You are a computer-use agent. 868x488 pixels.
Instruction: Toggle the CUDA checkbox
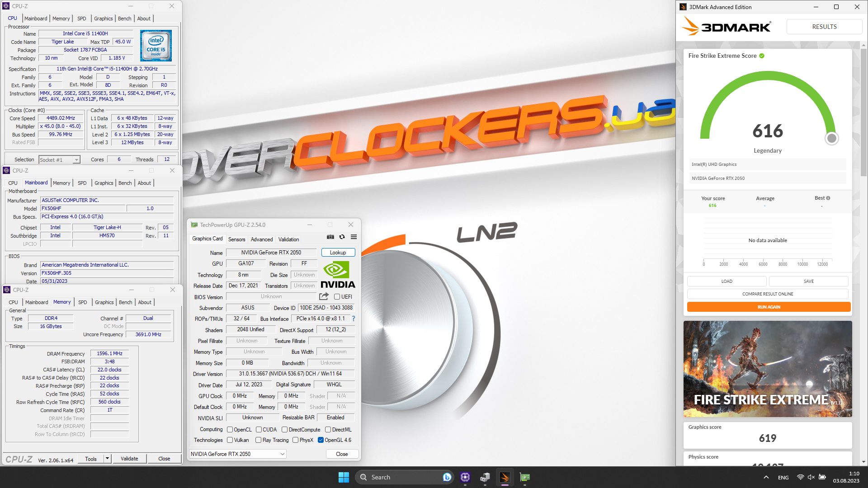[x=259, y=430]
